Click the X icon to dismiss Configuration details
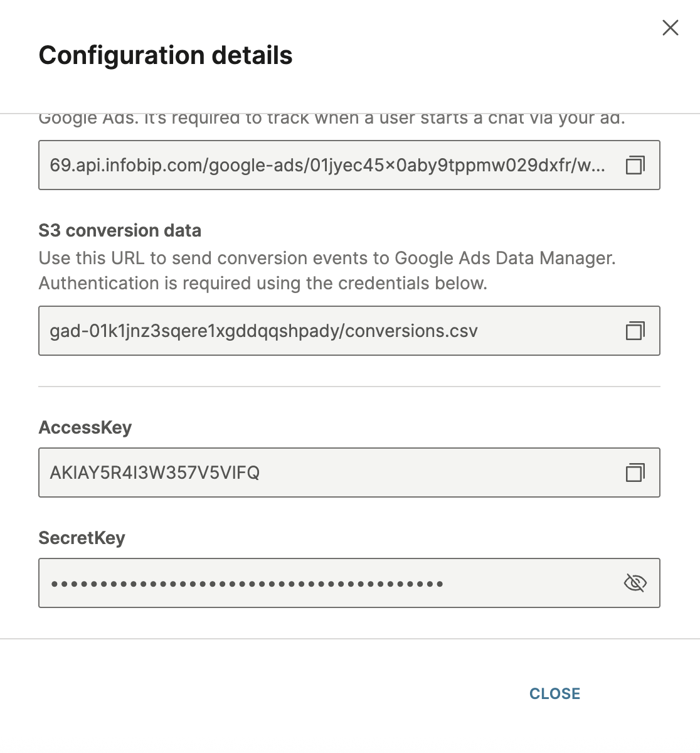 670,28
